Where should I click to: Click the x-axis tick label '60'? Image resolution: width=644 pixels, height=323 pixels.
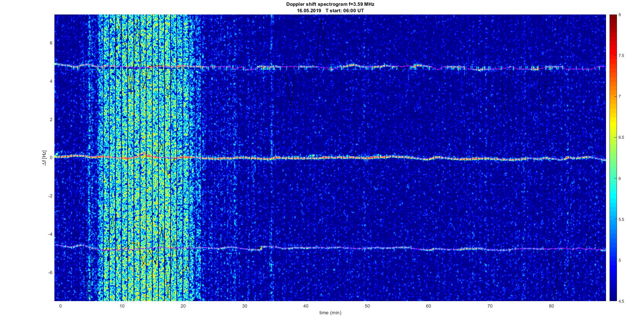click(x=429, y=306)
